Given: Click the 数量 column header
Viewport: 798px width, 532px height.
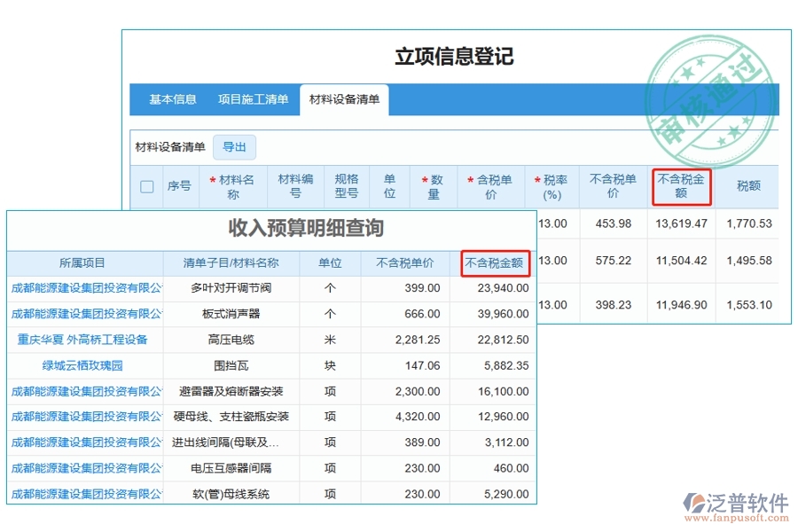Looking at the screenshot, I should point(433,186).
